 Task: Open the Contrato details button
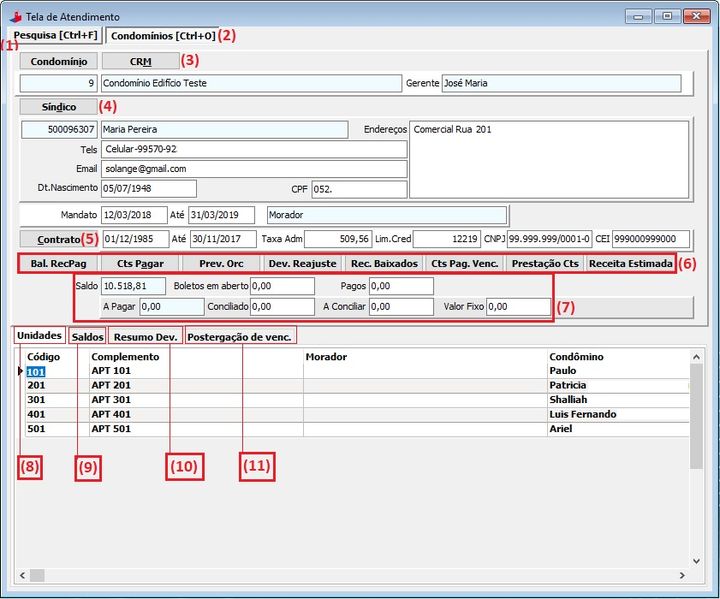pos(59,239)
